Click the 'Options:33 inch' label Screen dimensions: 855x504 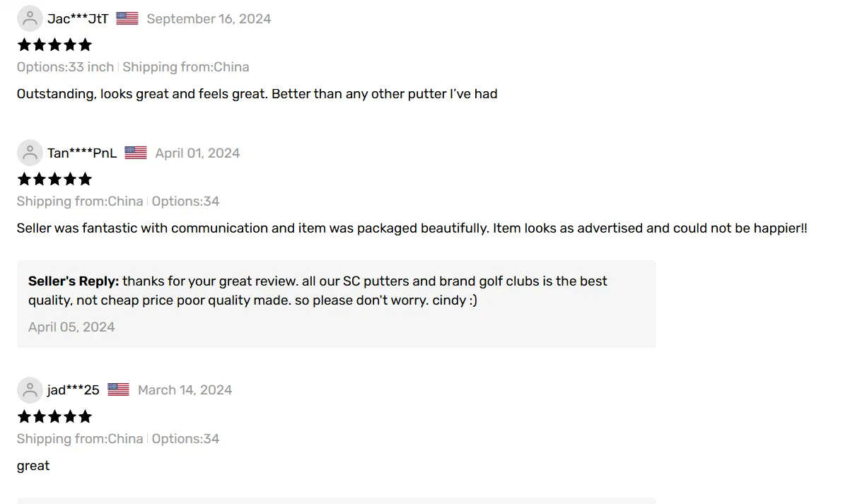coord(65,67)
